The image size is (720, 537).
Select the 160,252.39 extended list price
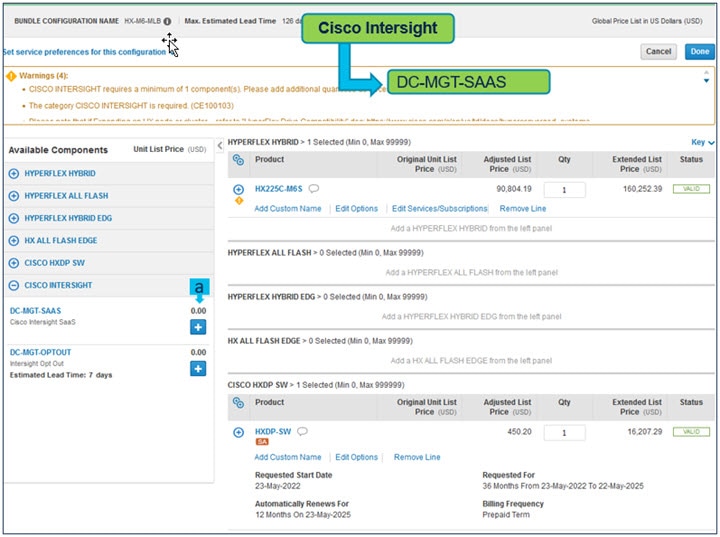pos(642,189)
